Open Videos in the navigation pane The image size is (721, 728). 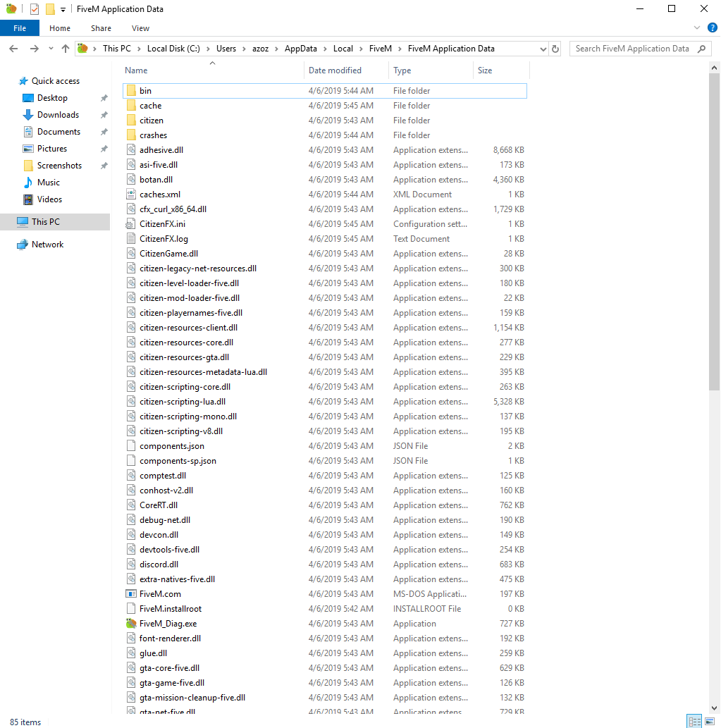49,199
